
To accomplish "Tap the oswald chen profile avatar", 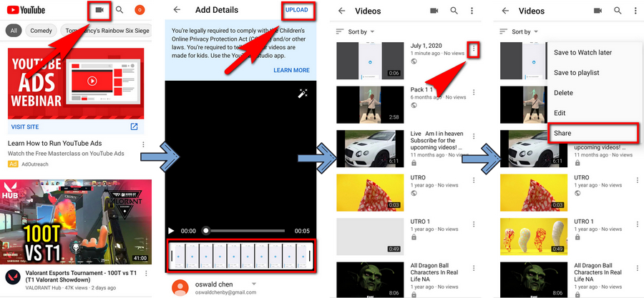I will coord(180,288).
